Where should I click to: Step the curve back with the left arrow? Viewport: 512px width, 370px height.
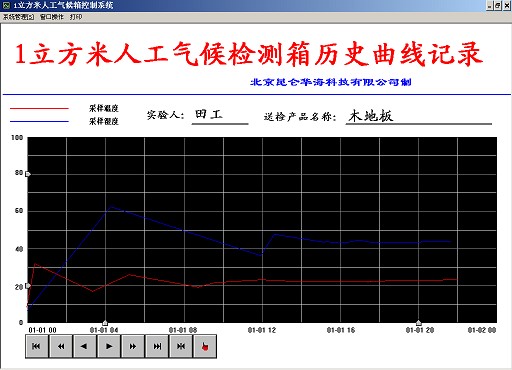coord(85,347)
